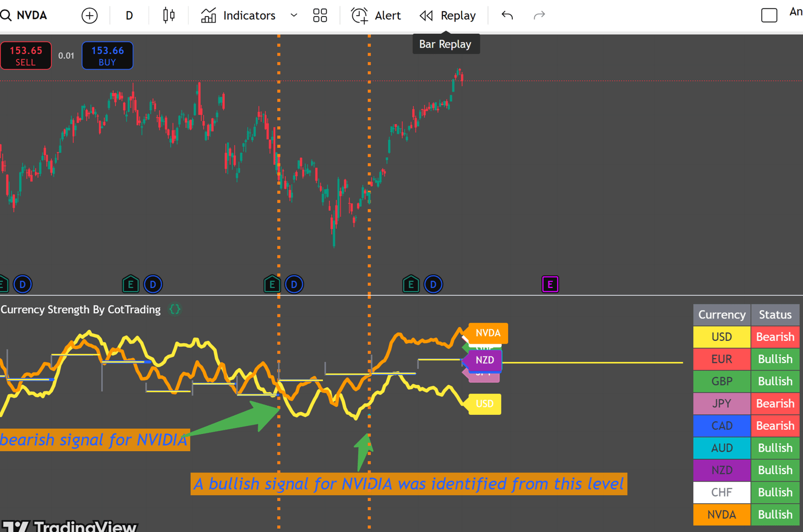Click the 0.01 spread value
Viewport: 803px width, 532px height.
point(66,56)
